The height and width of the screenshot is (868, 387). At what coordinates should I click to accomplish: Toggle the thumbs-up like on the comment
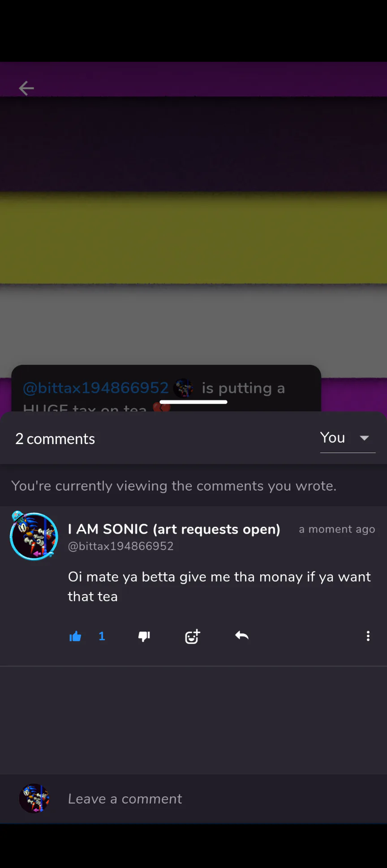pos(75,636)
